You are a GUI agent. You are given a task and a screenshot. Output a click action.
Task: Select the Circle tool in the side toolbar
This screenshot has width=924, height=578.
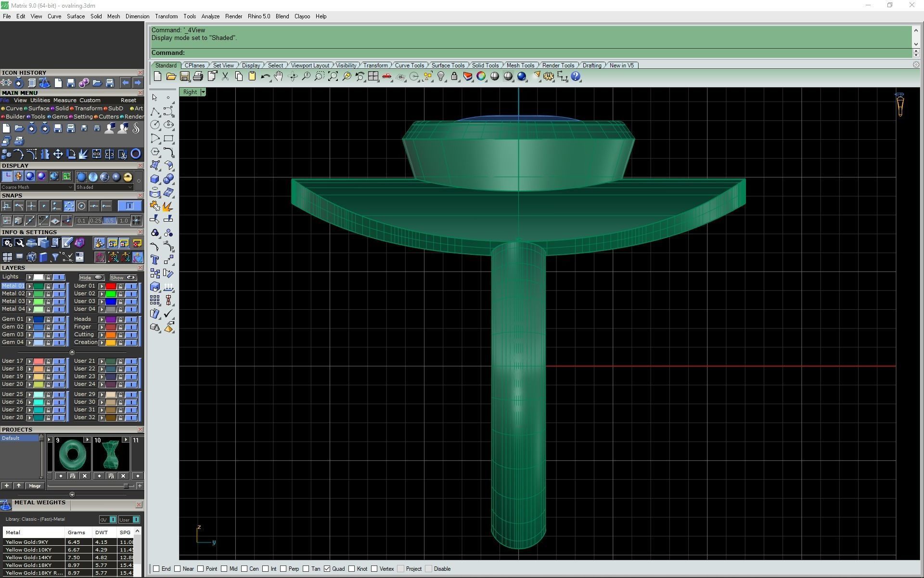tap(155, 125)
